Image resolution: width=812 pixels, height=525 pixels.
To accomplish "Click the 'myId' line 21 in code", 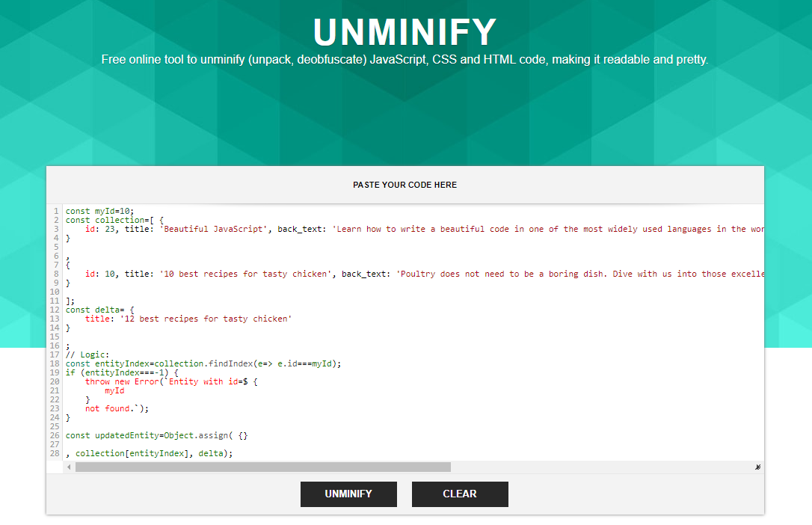I will pyautogui.click(x=114, y=390).
